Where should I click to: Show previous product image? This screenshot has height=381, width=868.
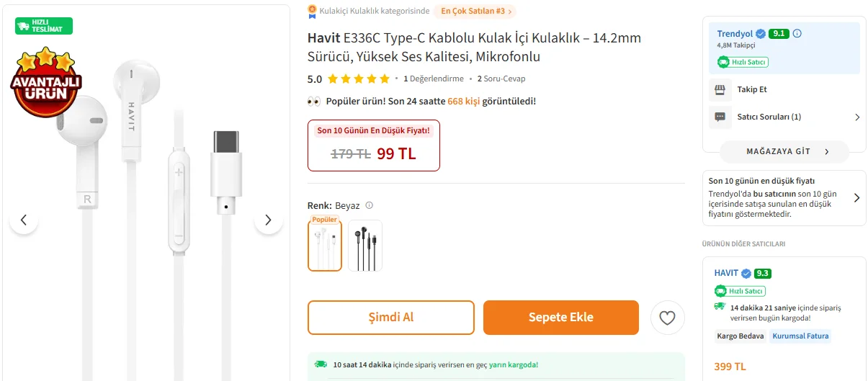click(x=24, y=220)
